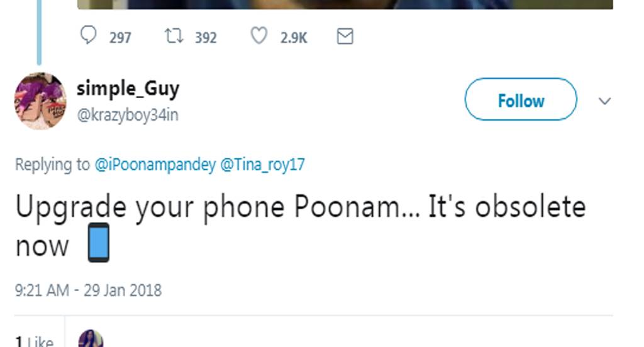Viewport: 644px width, 347px height.
Task: Click the 392 retweets count
Action: [x=206, y=38]
